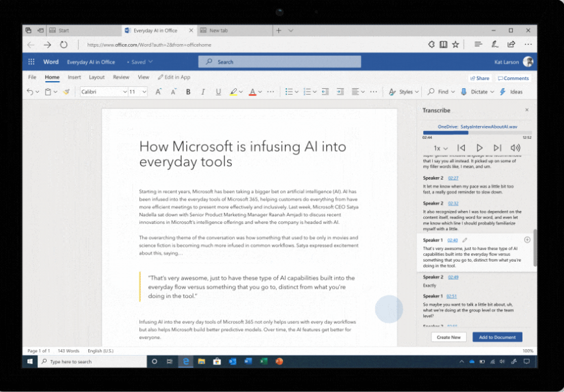Click the Transcribe pane scrollbar

click(535, 247)
